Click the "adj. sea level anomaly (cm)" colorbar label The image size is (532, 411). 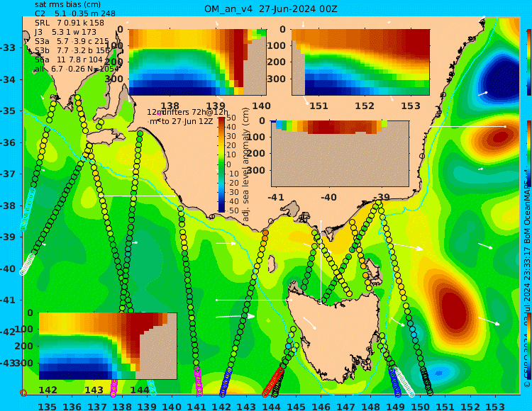click(246, 164)
